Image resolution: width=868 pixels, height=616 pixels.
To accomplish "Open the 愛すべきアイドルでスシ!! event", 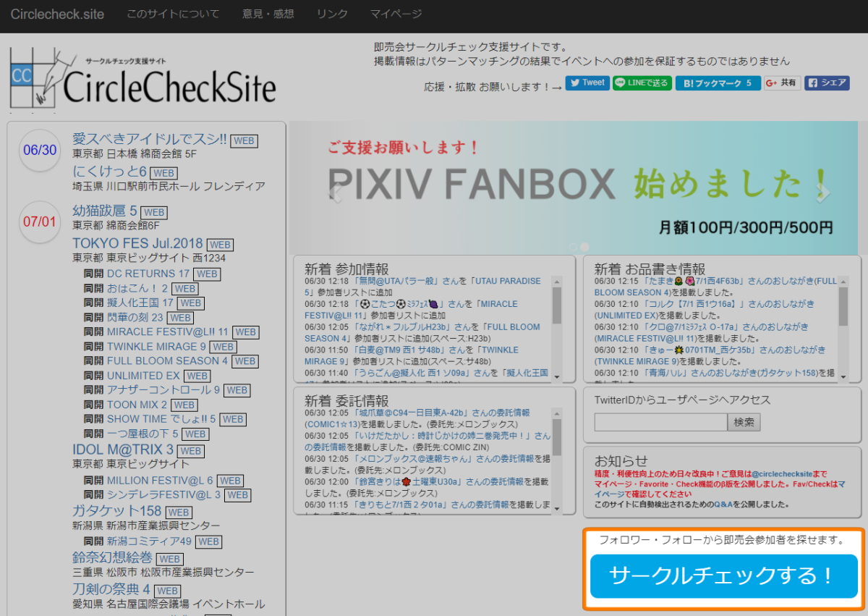I will 150,139.
